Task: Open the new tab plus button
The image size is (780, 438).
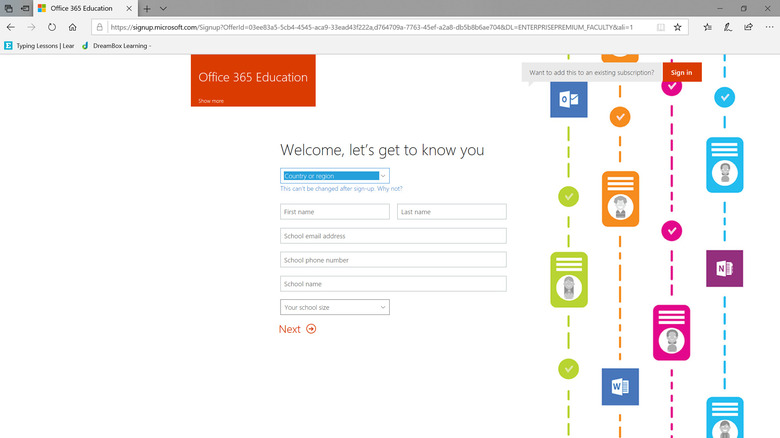Action: pyautogui.click(x=147, y=8)
